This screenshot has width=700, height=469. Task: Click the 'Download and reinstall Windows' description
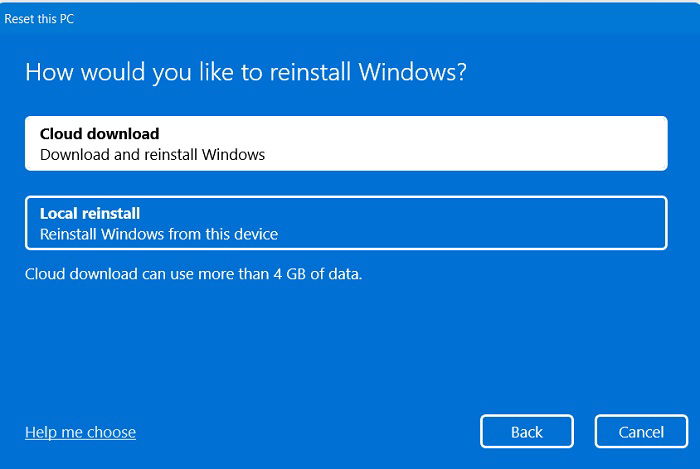point(152,154)
